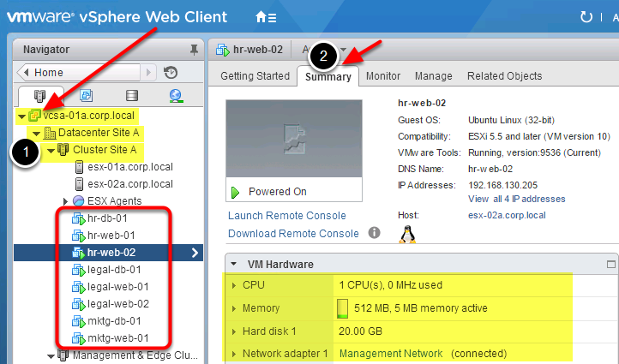Click the datacenter icon for Datacenter Site A

50,133
